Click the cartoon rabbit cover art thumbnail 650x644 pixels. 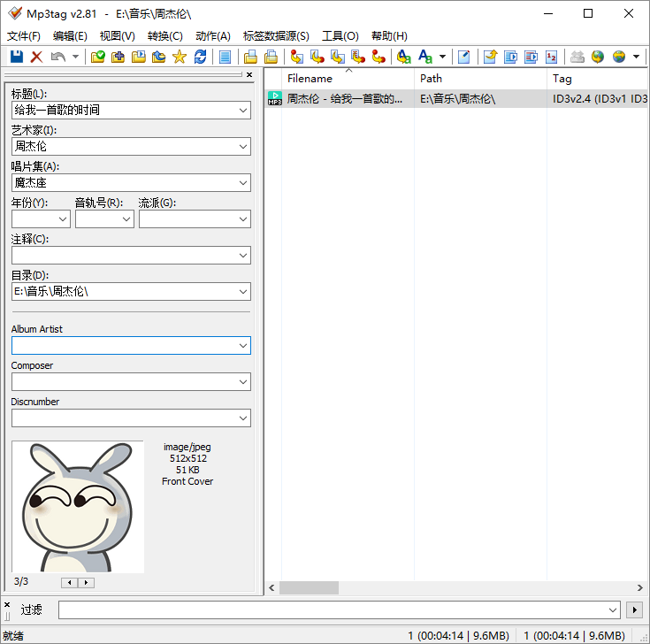tap(78, 507)
